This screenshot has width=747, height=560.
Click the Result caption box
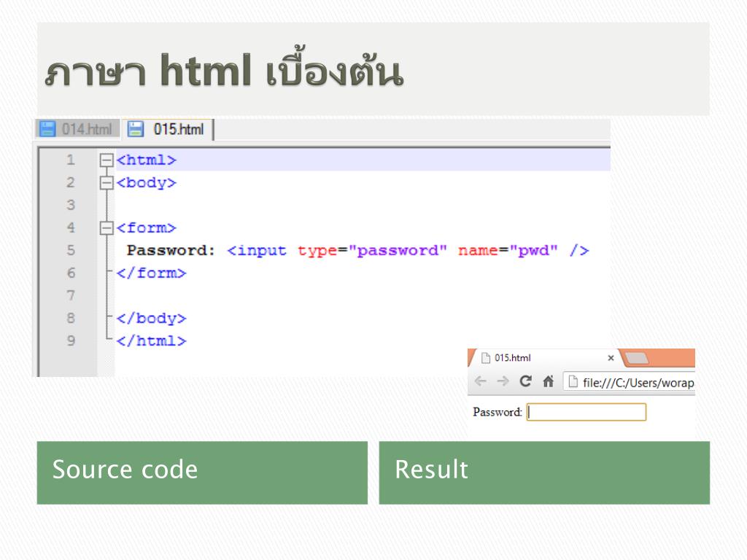pyautogui.click(x=544, y=472)
